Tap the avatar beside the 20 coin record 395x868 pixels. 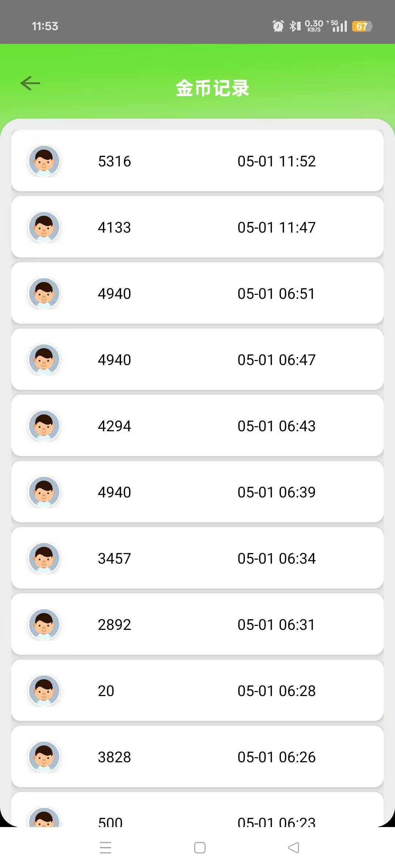pyautogui.click(x=44, y=691)
